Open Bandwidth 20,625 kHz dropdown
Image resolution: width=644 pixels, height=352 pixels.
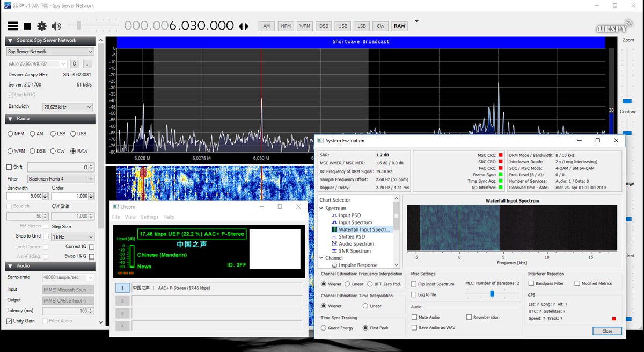[x=68, y=107]
